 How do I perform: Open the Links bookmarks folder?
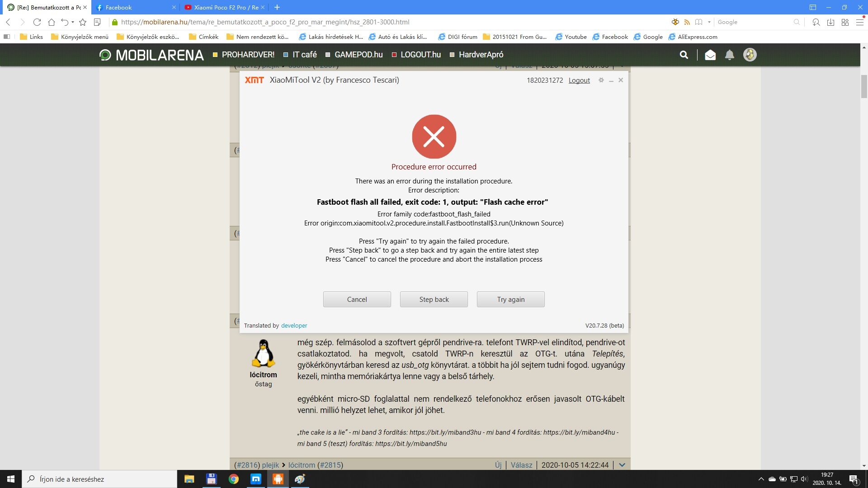point(31,37)
